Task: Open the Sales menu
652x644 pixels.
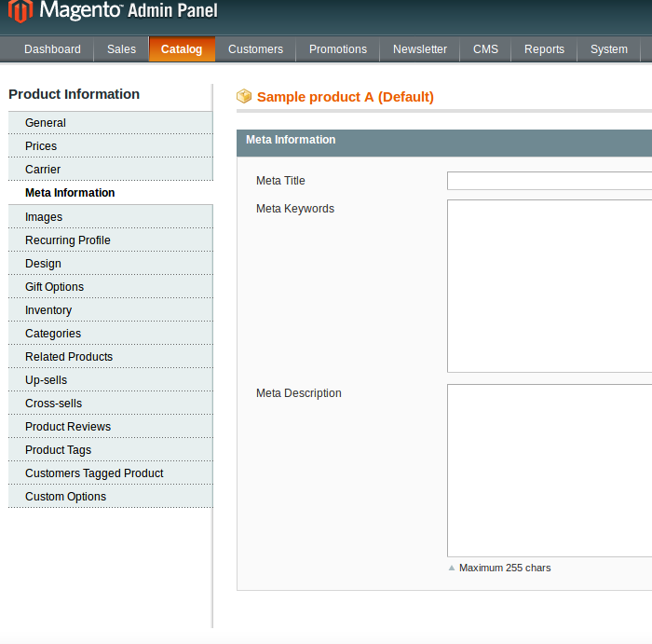Action: coord(121,49)
